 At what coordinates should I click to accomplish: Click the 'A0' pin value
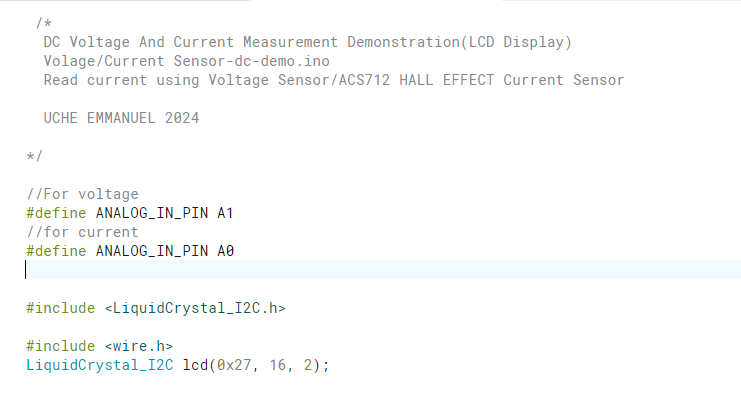pos(225,251)
